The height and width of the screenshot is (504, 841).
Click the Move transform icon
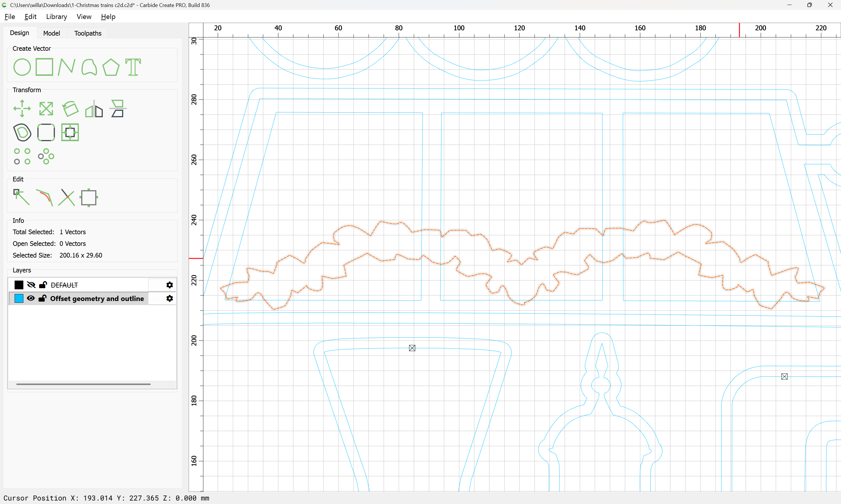(22, 109)
